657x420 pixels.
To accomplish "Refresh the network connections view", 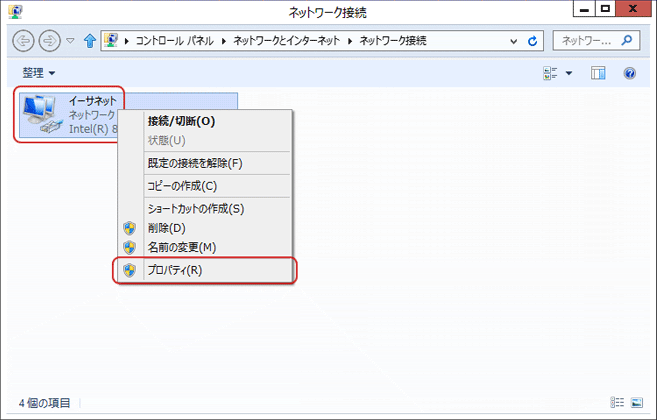I will point(532,41).
